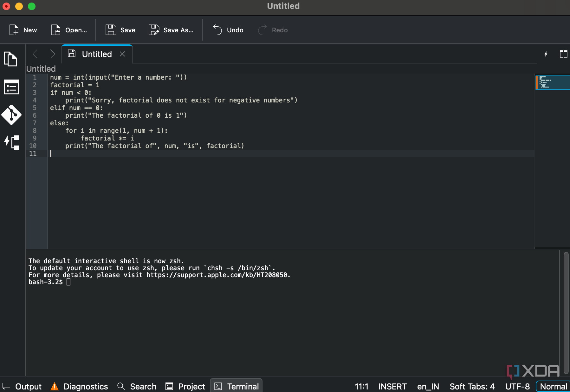Click the Open... toolbar button
Screen dimensions: 570x392
pyautogui.click(x=69, y=30)
